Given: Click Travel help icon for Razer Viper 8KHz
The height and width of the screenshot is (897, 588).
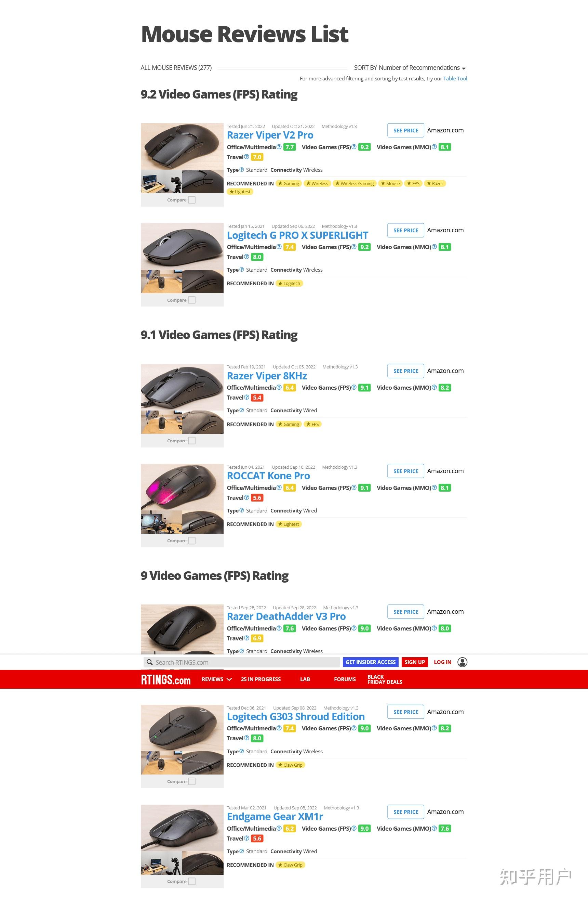Looking at the screenshot, I should (x=246, y=397).
